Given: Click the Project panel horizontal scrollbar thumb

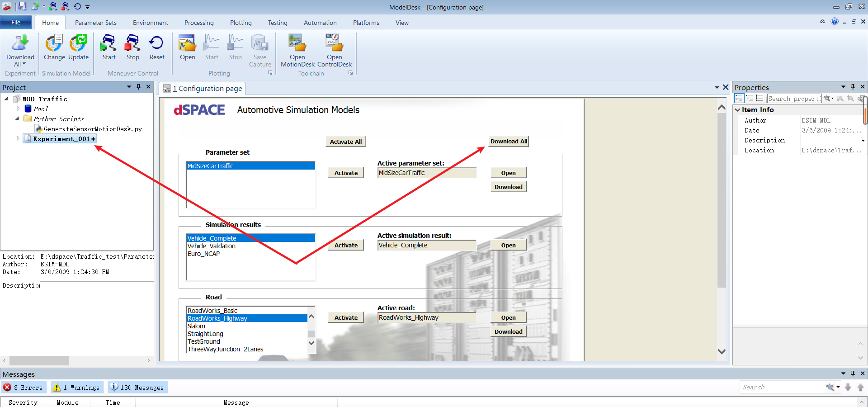Looking at the screenshot, I should [x=39, y=360].
